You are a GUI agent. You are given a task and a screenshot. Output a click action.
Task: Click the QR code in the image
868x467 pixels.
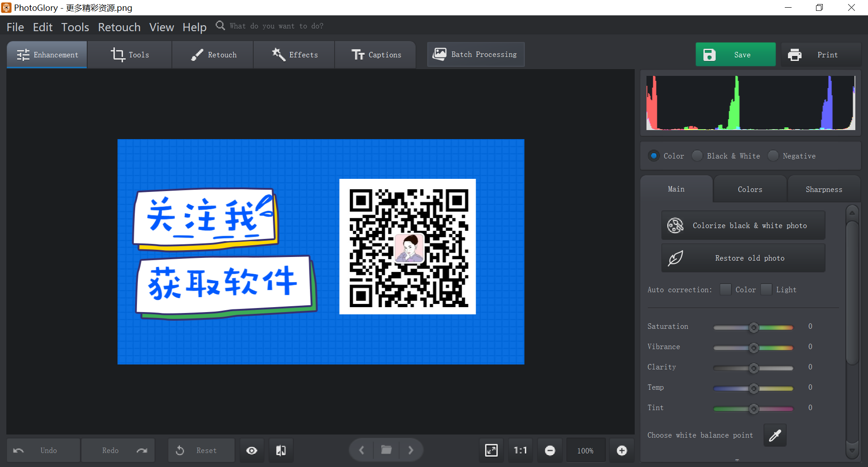[x=408, y=247]
